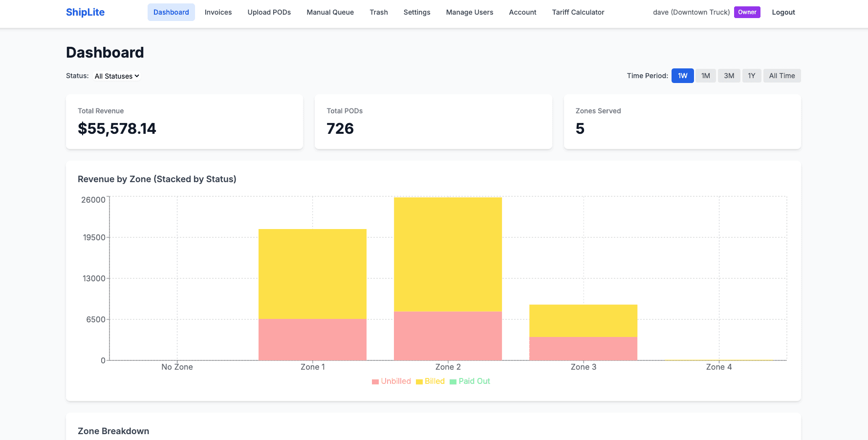
Task: Launch the Tariff Calculator
Action: click(x=578, y=12)
